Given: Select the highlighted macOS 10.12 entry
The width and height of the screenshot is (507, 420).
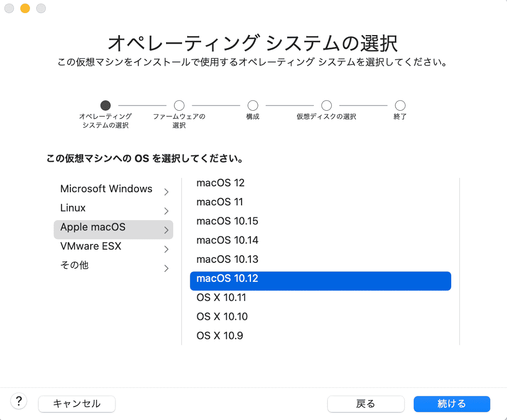Looking at the screenshot, I should [x=321, y=281].
